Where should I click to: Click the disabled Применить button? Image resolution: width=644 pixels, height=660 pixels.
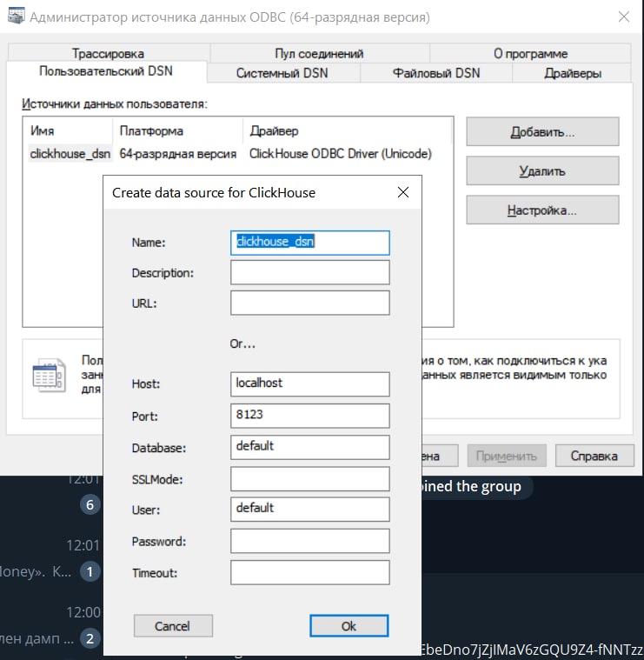(507, 456)
